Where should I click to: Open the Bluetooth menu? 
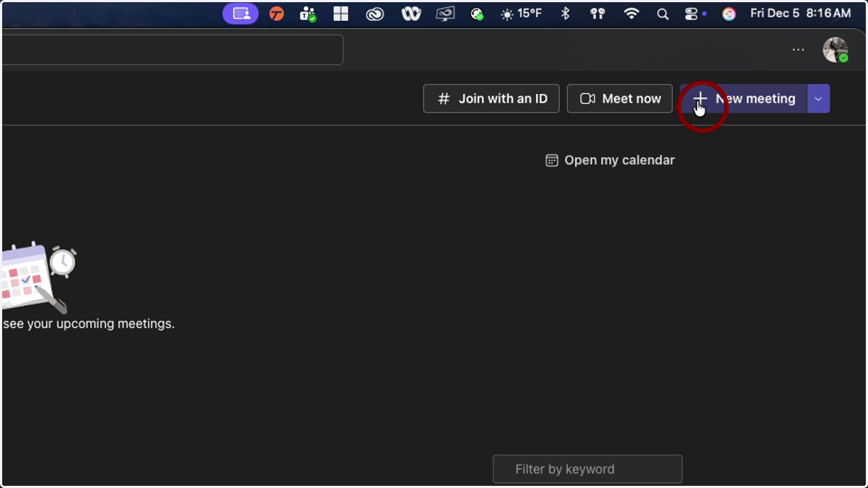(x=566, y=14)
